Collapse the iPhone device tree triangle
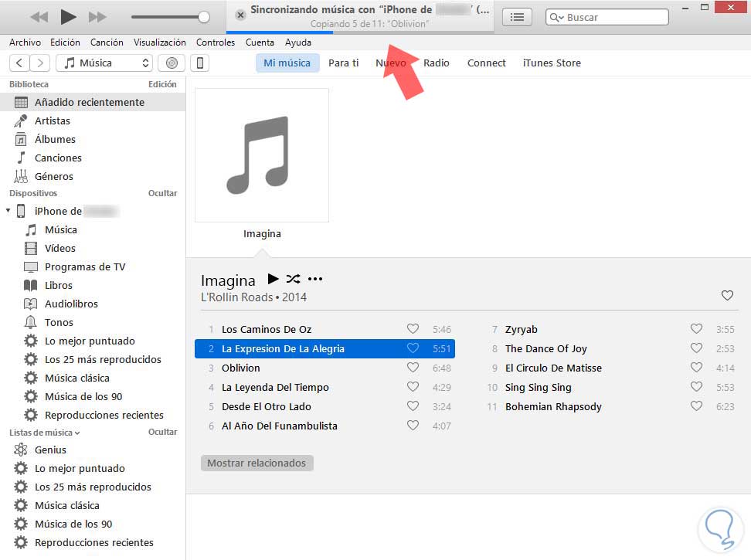Viewport: 751px width, 560px height. 8,211
